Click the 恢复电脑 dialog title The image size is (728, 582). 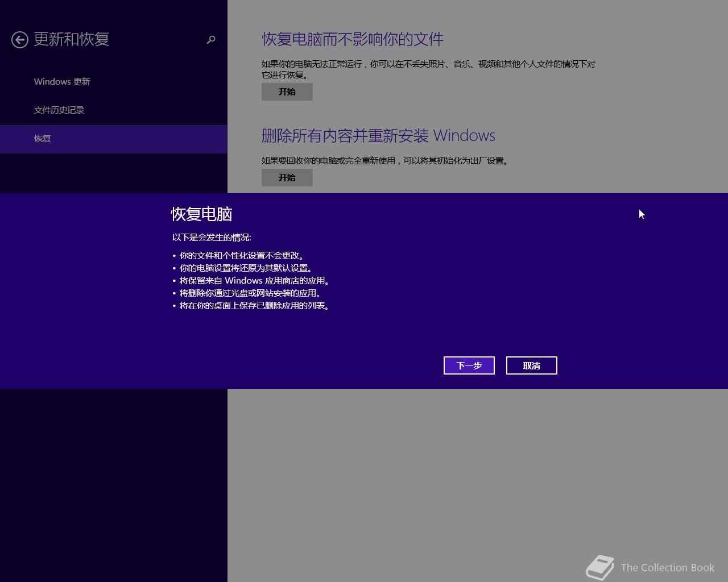(x=202, y=214)
